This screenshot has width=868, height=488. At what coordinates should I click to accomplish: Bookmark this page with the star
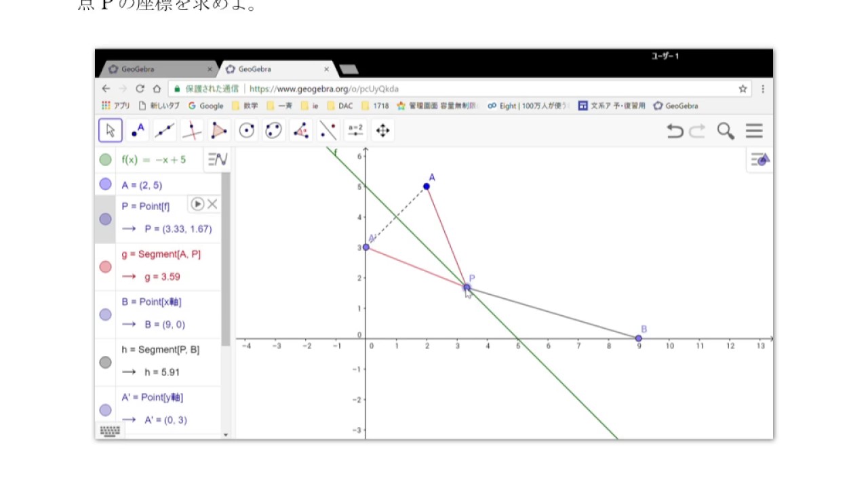tap(743, 89)
